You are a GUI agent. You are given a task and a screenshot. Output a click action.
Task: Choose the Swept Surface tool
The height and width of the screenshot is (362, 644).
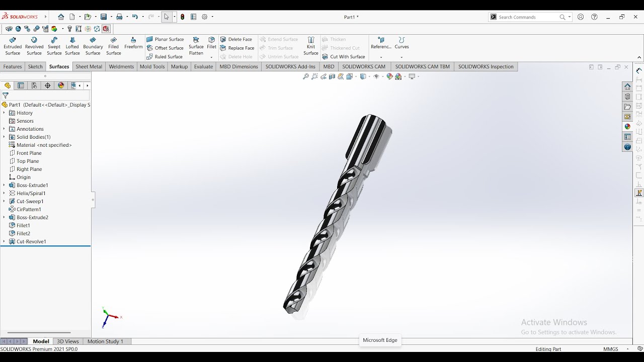54,46
